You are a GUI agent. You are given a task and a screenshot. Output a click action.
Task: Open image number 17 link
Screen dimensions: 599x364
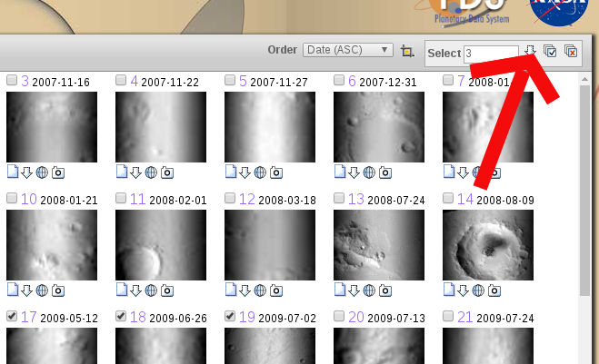[29, 317]
